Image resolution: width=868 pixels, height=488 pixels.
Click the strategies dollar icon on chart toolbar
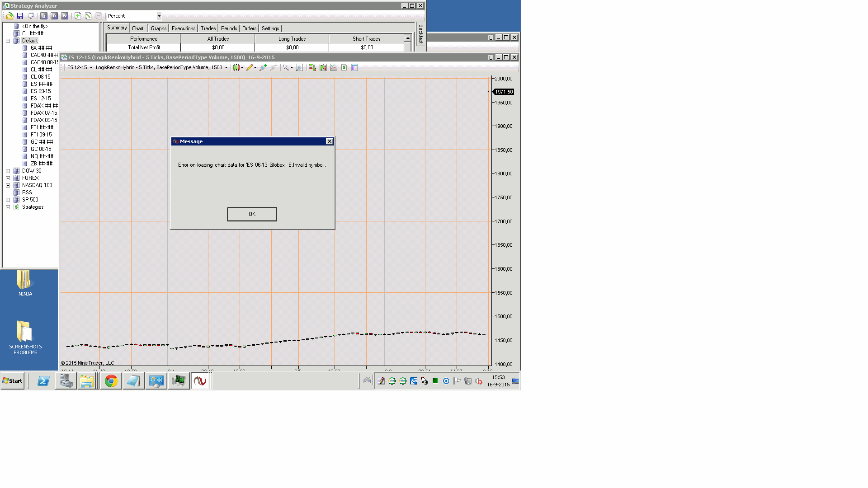[x=344, y=67]
